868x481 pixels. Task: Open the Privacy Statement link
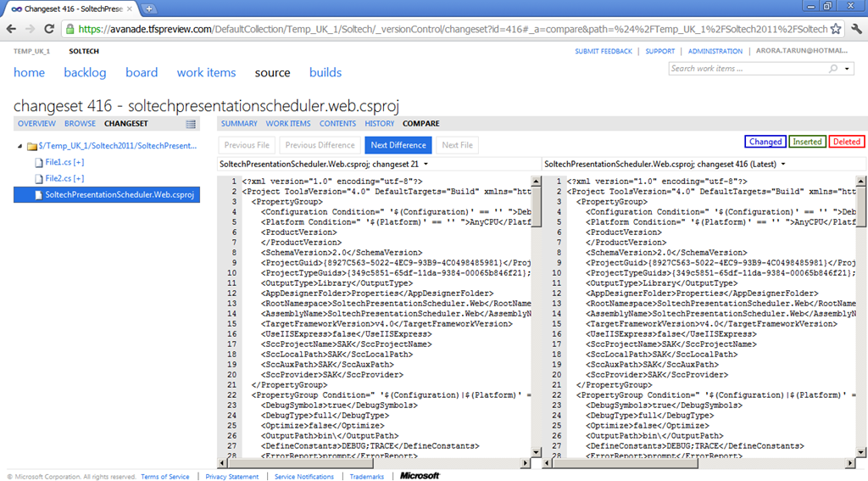(x=232, y=477)
